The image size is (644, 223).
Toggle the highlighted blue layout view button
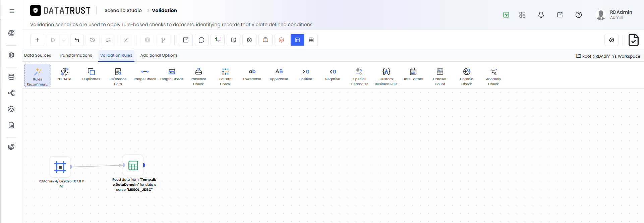[297, 40]
